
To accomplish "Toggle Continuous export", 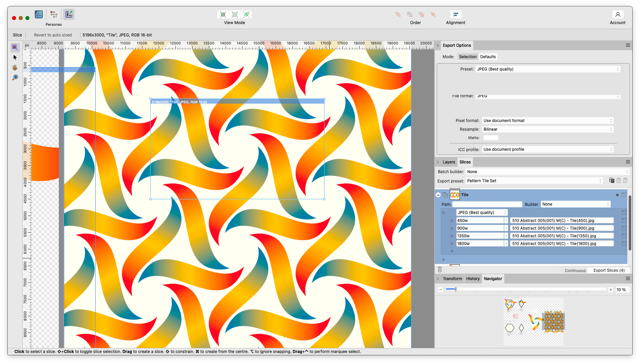I will tap(575, 271).
